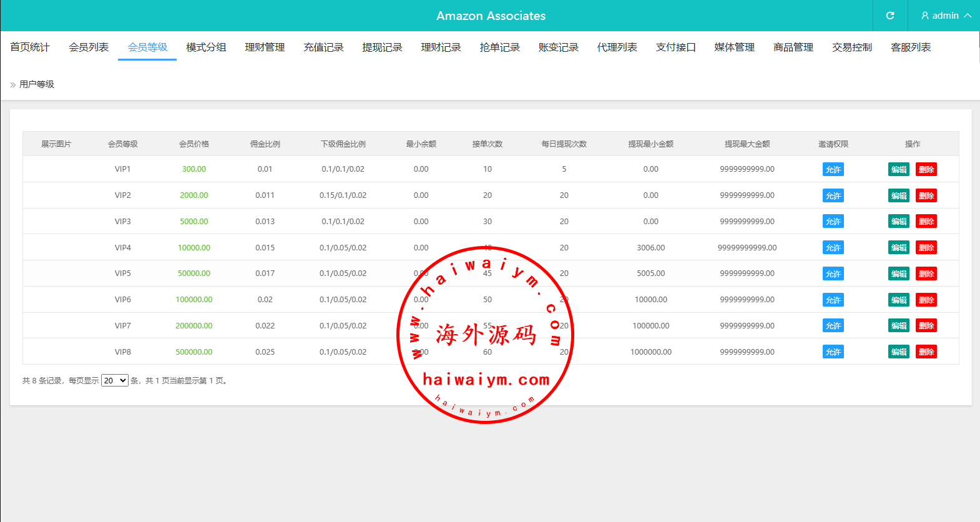This screenshot has height=522, width=980.
Task: Toggle invite permission 允许 for VIP1
Action: point(833,170)
